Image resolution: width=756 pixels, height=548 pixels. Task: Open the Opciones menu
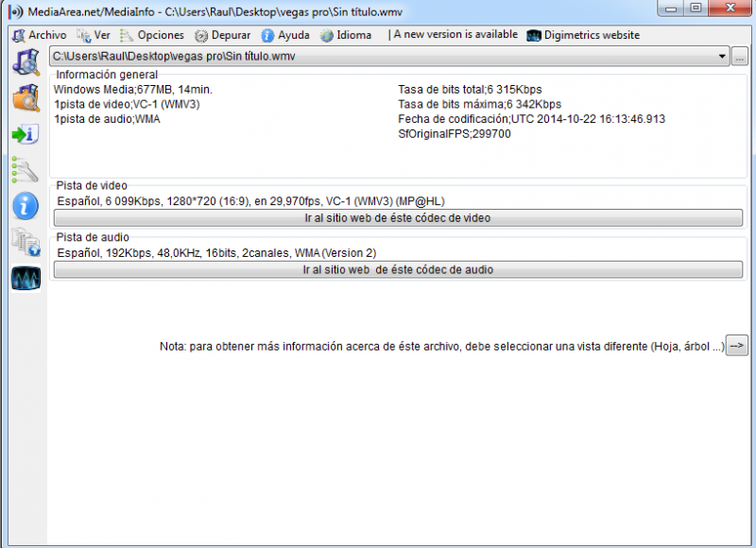pos(161,35)
